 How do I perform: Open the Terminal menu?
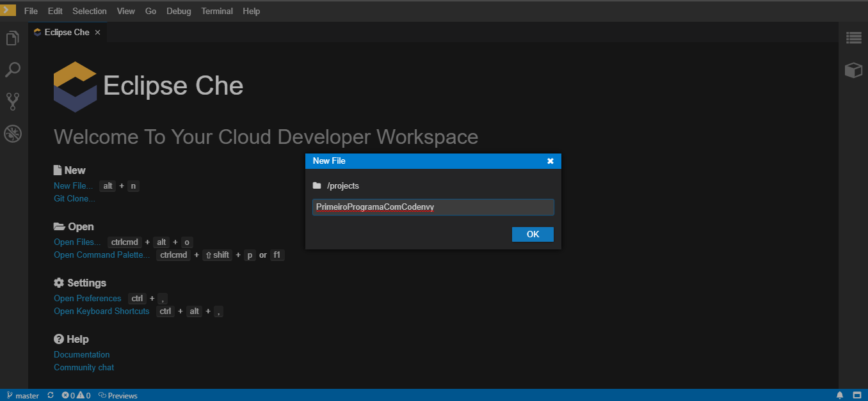tap(216, 11)
